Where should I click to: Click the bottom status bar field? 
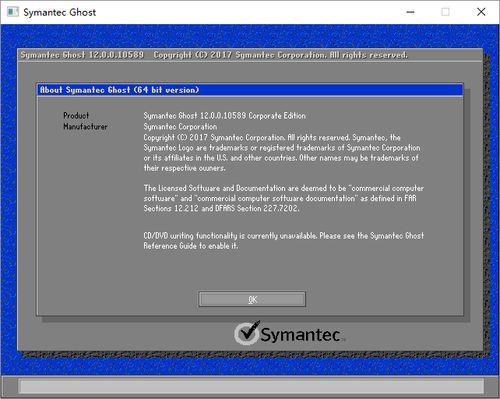pos(252,386)
